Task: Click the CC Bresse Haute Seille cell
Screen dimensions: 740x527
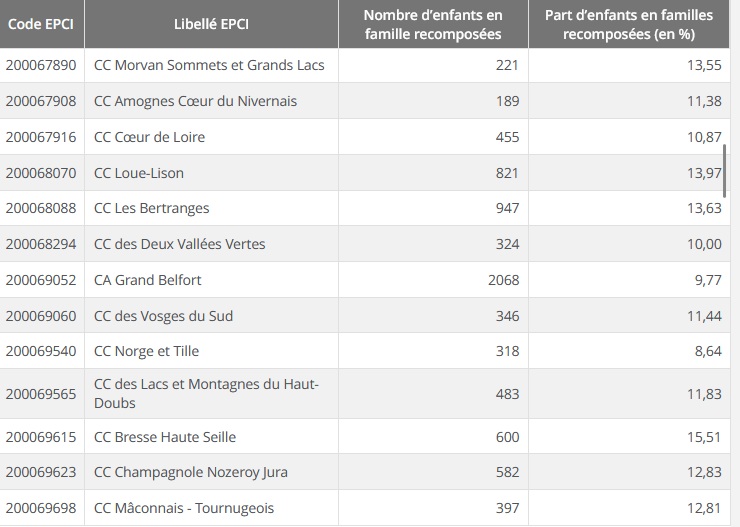Action: 166,437
